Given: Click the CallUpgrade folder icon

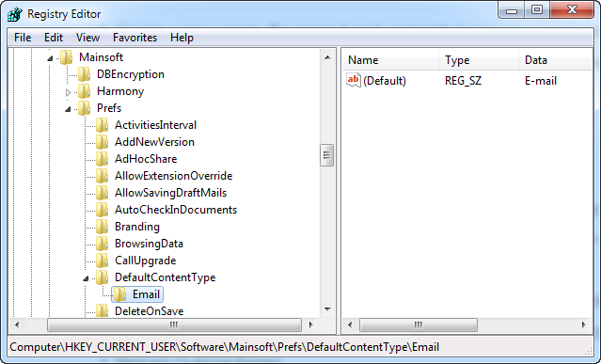Looking at the screenshot, I should click(102, 261).
